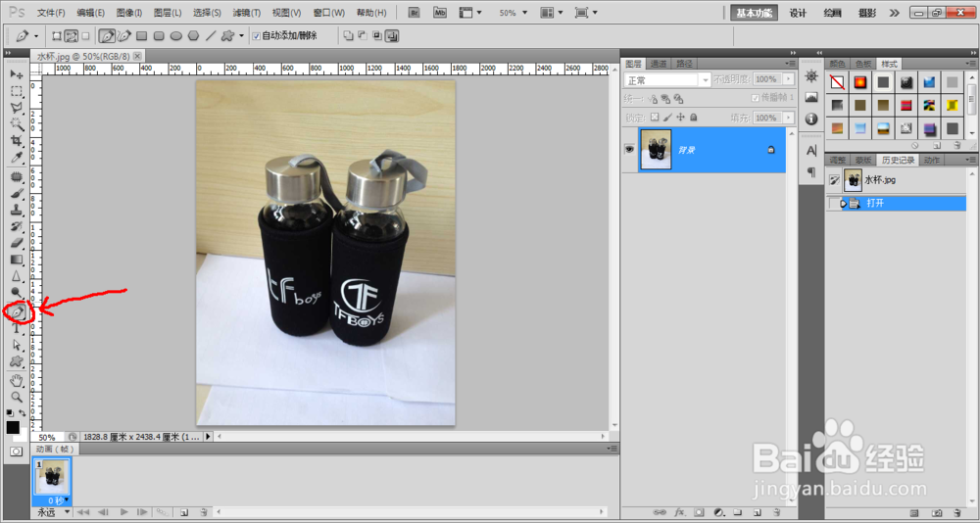Switch to the 设计 workspace
The image size is (980, 523).
click(x=798, y=13)
